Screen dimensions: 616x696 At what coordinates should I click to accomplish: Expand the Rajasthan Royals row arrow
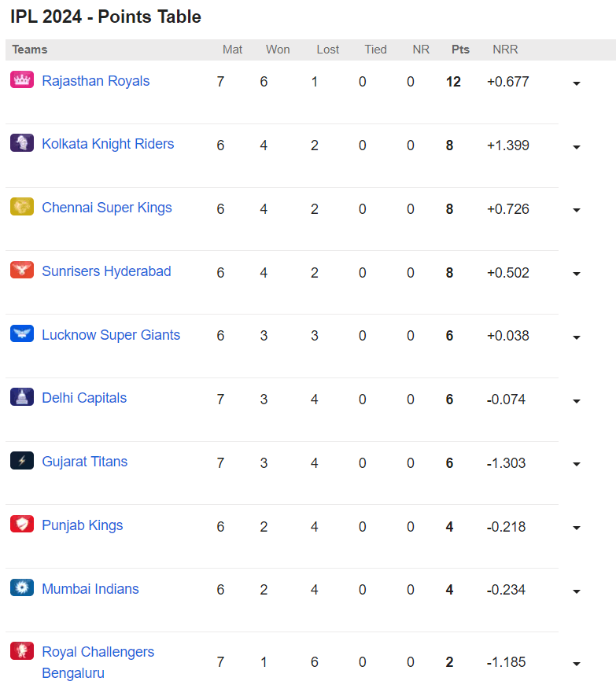(x=576, y=83)
